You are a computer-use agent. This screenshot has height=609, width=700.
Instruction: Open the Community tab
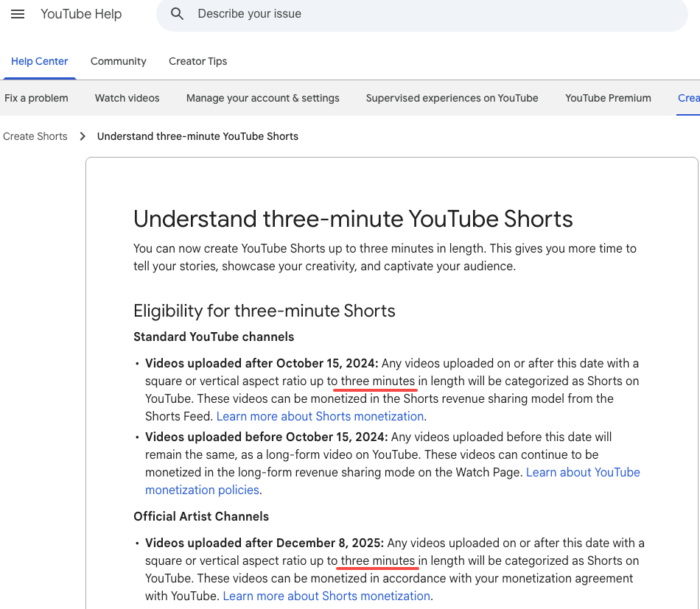(x=119, y=61)
